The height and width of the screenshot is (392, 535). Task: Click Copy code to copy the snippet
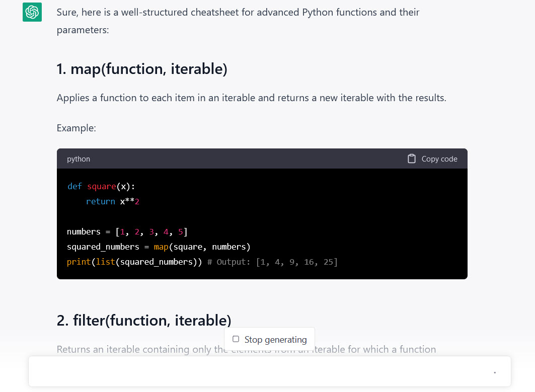(x=439, y=159)
